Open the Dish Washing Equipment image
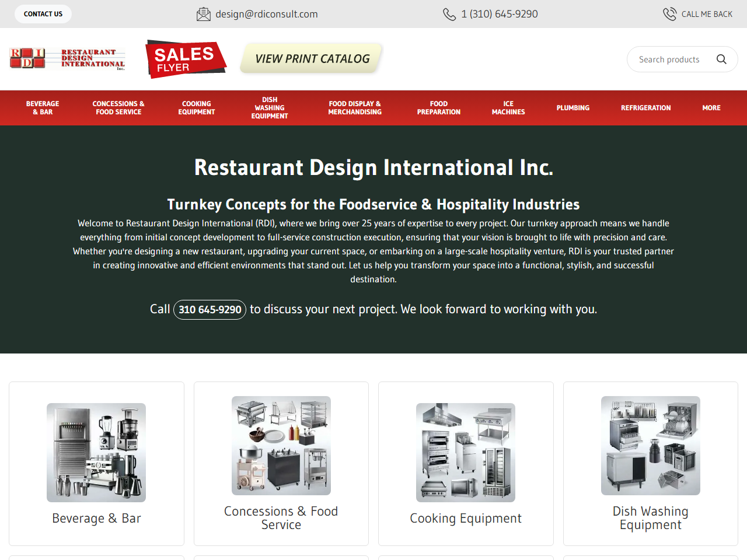This screenshot has height=560, width=747. 651,446
